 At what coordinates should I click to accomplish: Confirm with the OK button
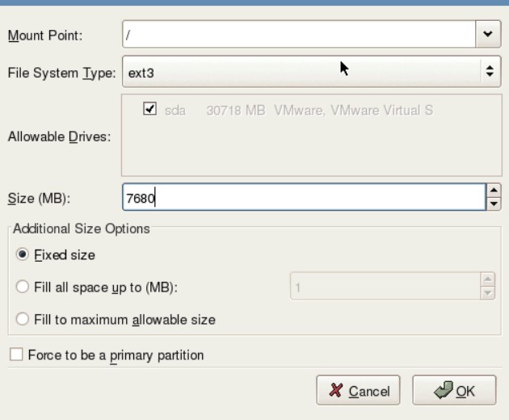454,390
